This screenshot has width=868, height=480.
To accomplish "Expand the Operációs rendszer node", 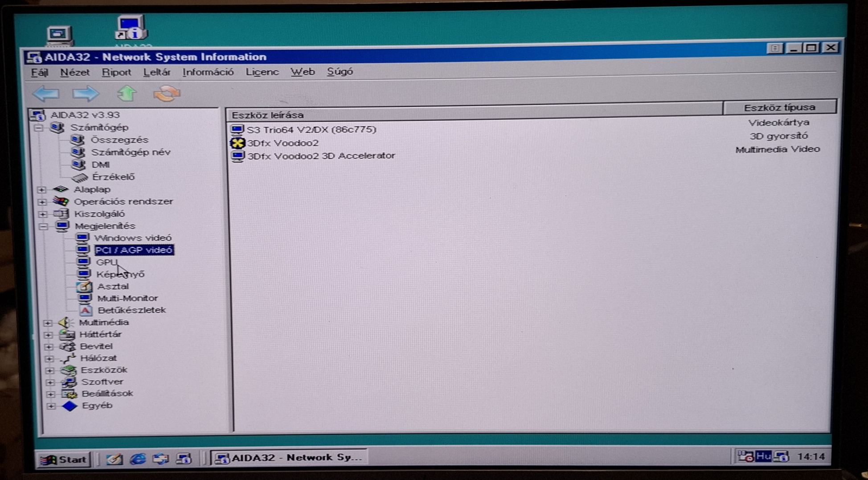I will pos(42,202).
